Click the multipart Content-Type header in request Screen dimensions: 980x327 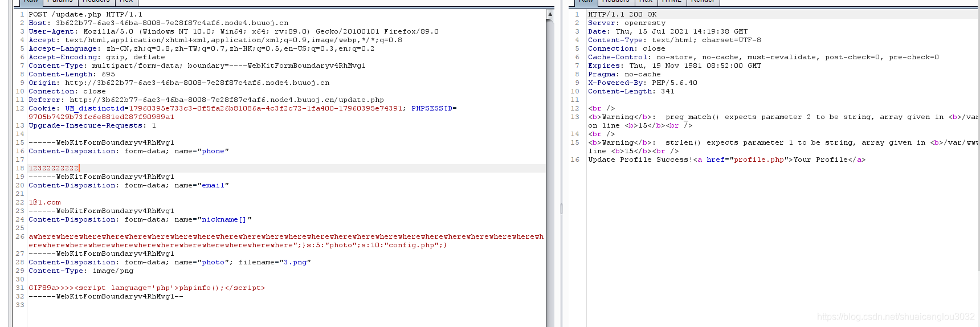[197, 66]
